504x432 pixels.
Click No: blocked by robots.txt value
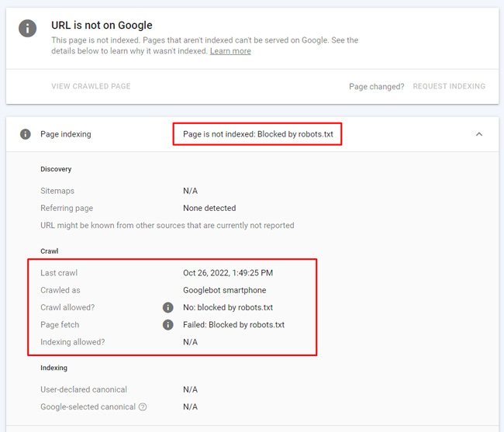228,308
